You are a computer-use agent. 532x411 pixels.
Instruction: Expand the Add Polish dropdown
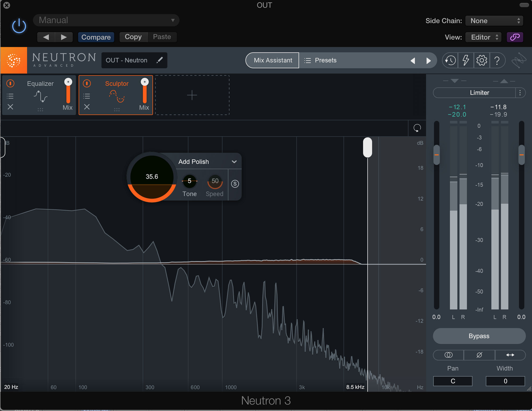tap(234, 161)
